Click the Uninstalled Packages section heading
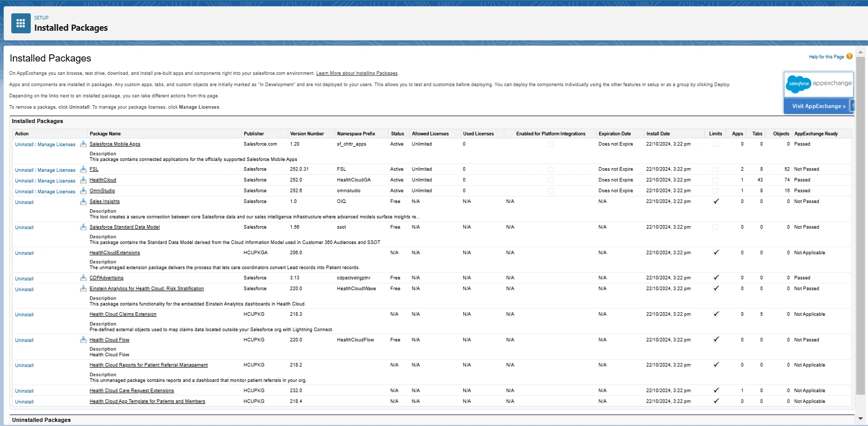This screenshot has width=868, height=426. tap(42, 420)
